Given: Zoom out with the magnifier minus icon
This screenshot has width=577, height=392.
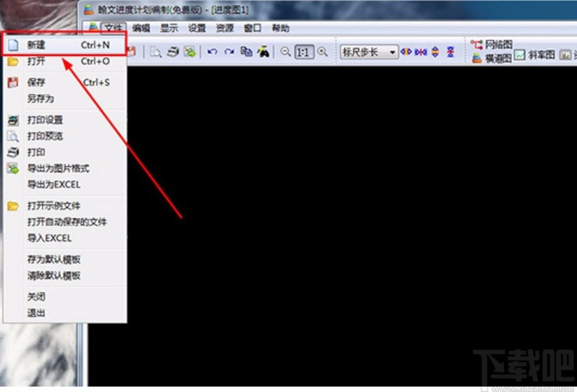Looking at the screenshot, I should 286,52.
